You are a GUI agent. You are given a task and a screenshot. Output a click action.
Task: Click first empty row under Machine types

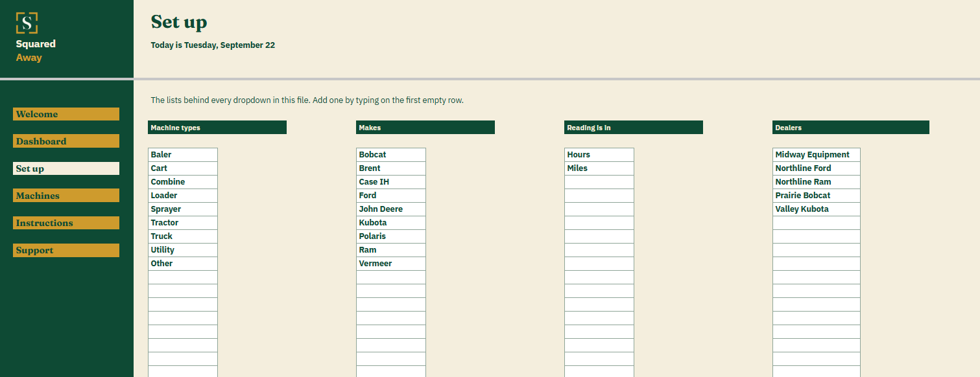[183, 277]
